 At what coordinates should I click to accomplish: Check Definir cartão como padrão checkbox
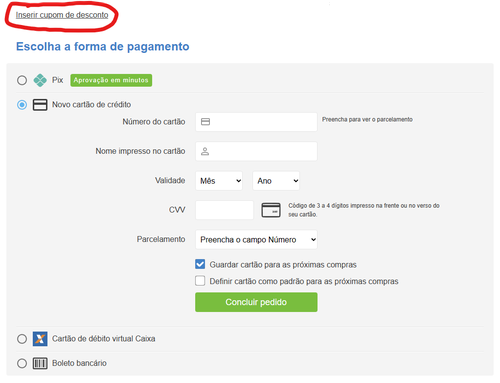(200, 281)
